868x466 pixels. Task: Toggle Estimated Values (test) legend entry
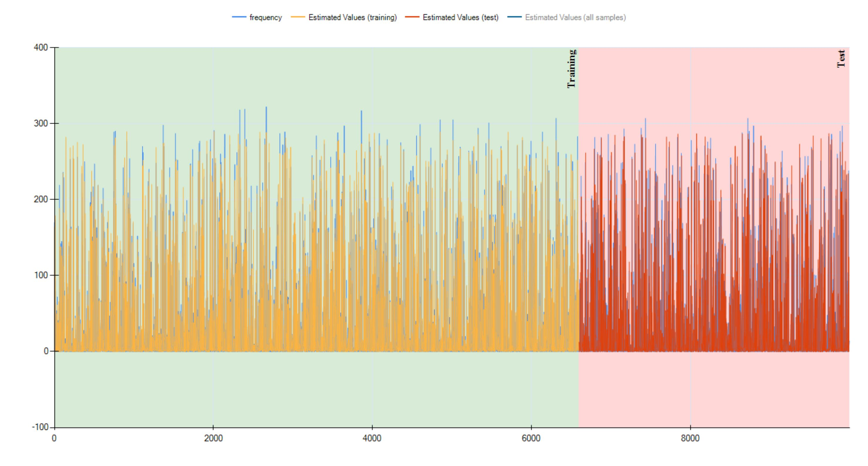tap(460, 18)
